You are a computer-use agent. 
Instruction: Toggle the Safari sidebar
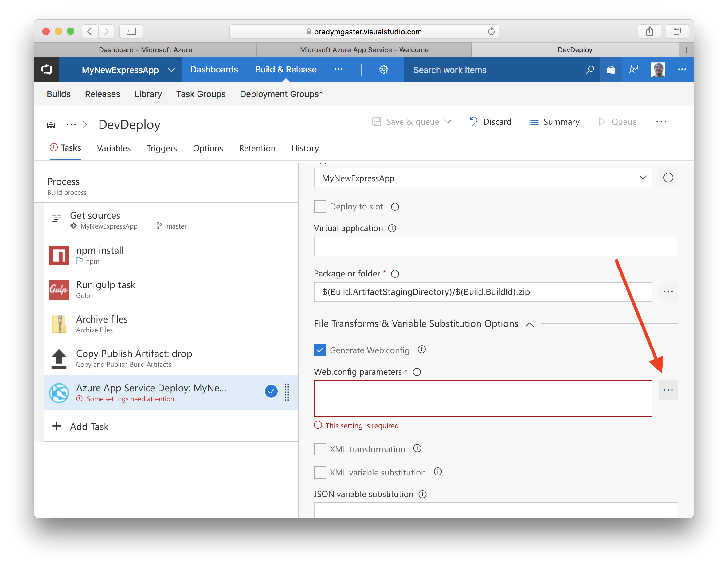tap(131, 31)
